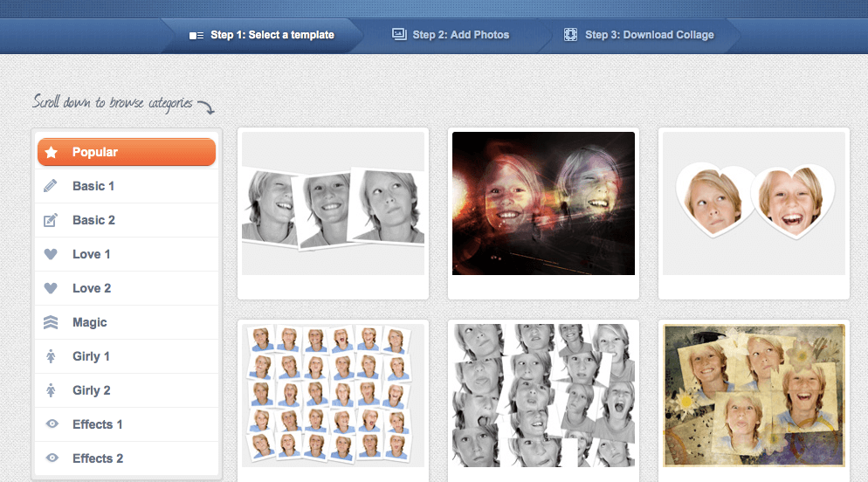Select the double heart-shaped photo template
The height and width of the screenshot is (482, 868).
click(x=754, y=203)
